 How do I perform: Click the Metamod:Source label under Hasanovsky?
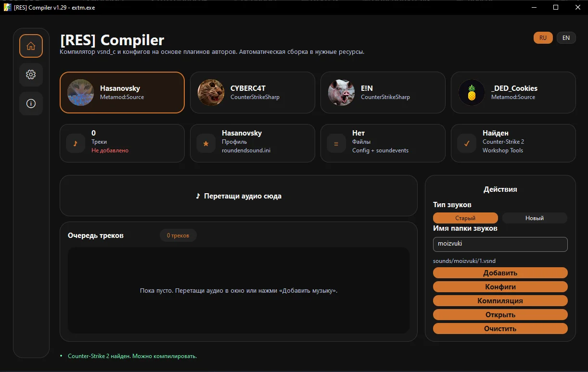point(122,97)
